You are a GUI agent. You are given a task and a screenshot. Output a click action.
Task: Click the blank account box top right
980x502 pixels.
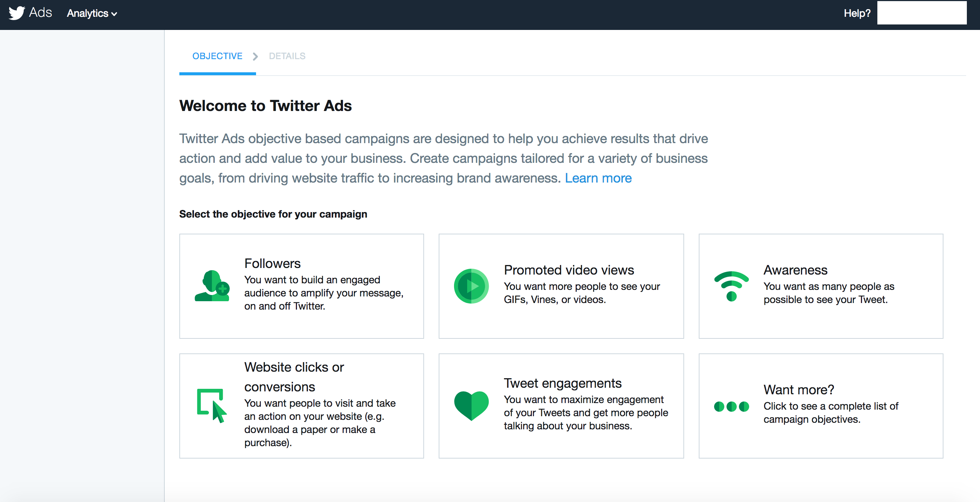coord(922,13)
